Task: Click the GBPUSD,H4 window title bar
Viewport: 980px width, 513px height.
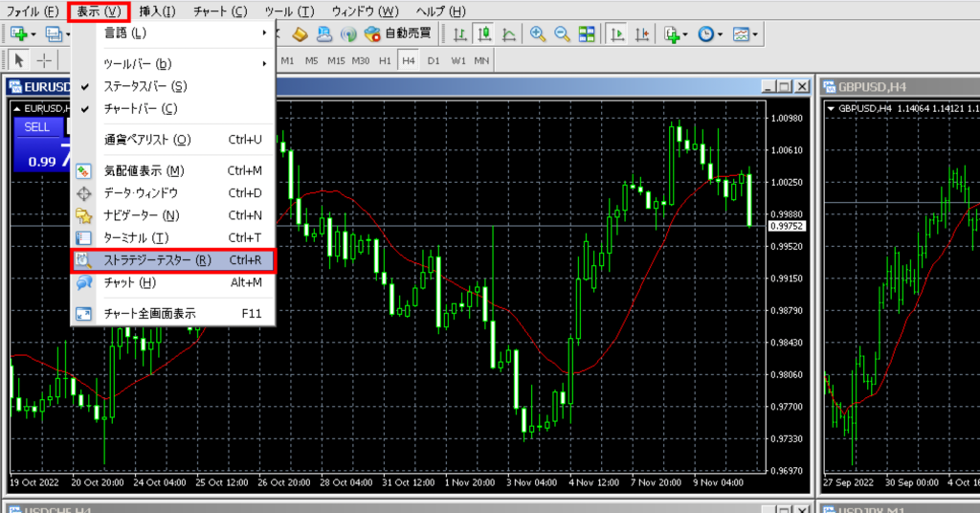Action: click(x=901, y=86)
